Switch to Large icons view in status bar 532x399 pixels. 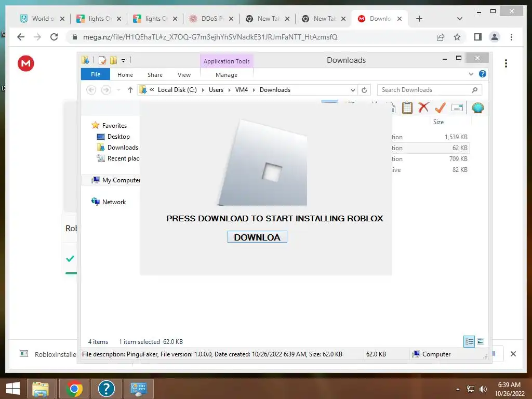pyautogui.click(x=481, y=341)
